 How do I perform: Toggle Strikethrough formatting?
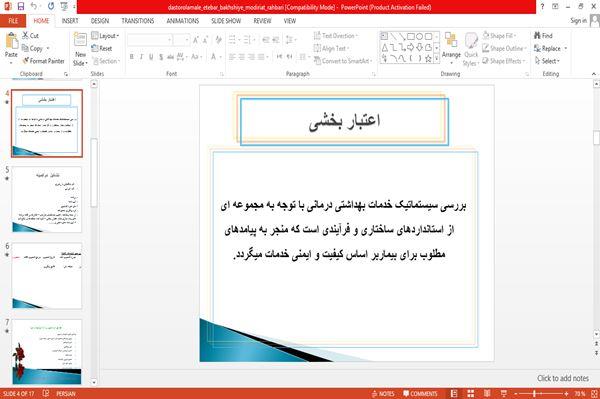click(x=170, y=57)
